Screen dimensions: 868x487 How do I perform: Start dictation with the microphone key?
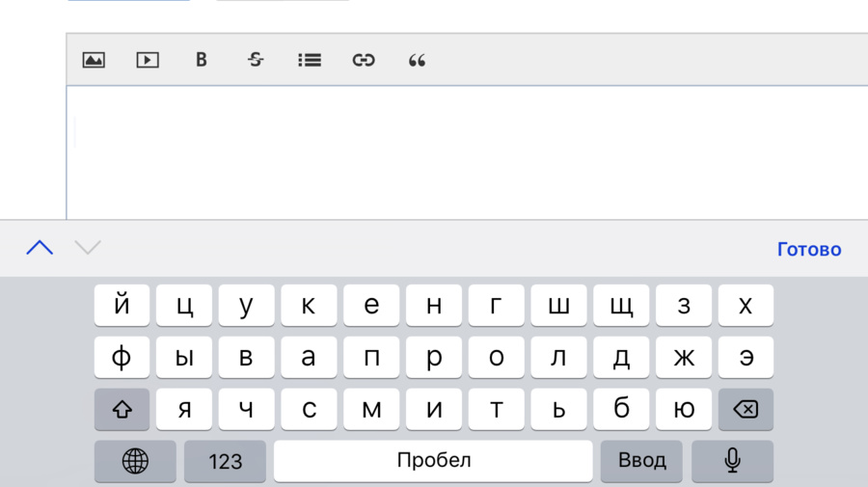[732, 461]
